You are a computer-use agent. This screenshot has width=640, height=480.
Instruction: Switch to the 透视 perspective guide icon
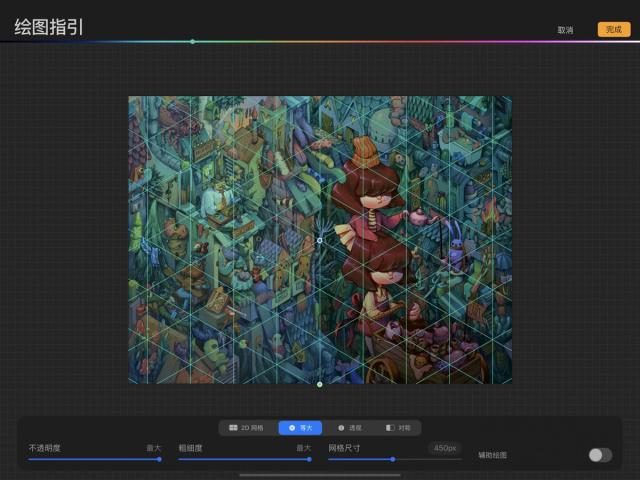(341, 428)
